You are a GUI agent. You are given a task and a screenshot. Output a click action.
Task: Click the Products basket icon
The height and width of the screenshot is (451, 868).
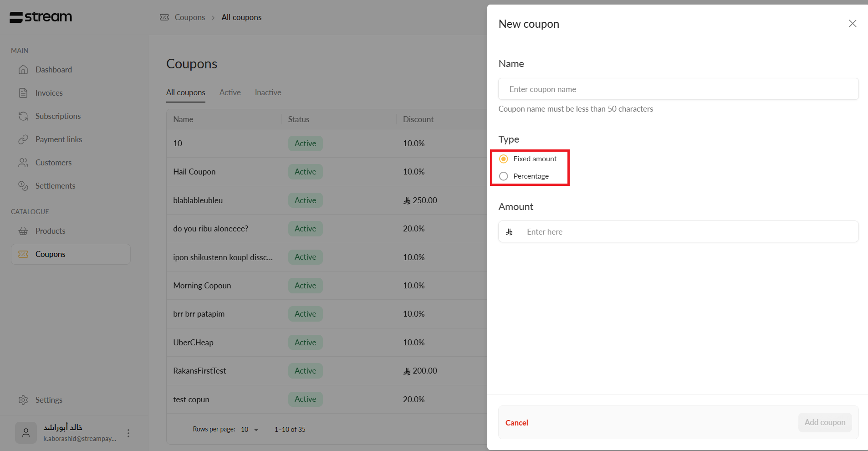pyautogui.click(x=23, y=231)
